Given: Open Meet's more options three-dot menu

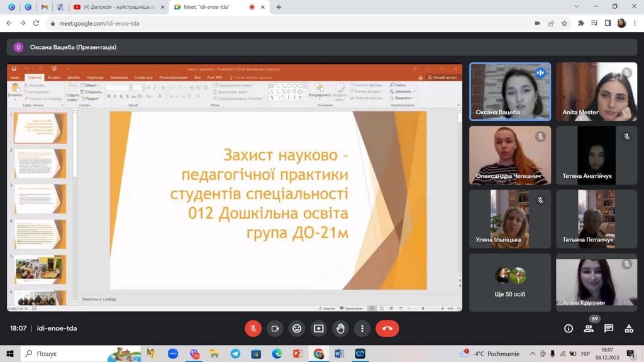Looking at the screenshot, I should 362,328.
